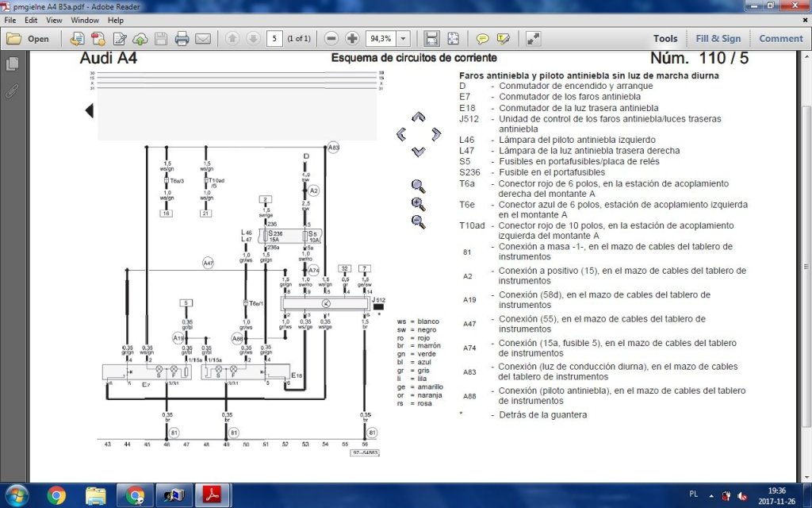Click the magnifier plus icon in the PDF
The width and height of the screenshot is (812, 508).
coord(419,204)
